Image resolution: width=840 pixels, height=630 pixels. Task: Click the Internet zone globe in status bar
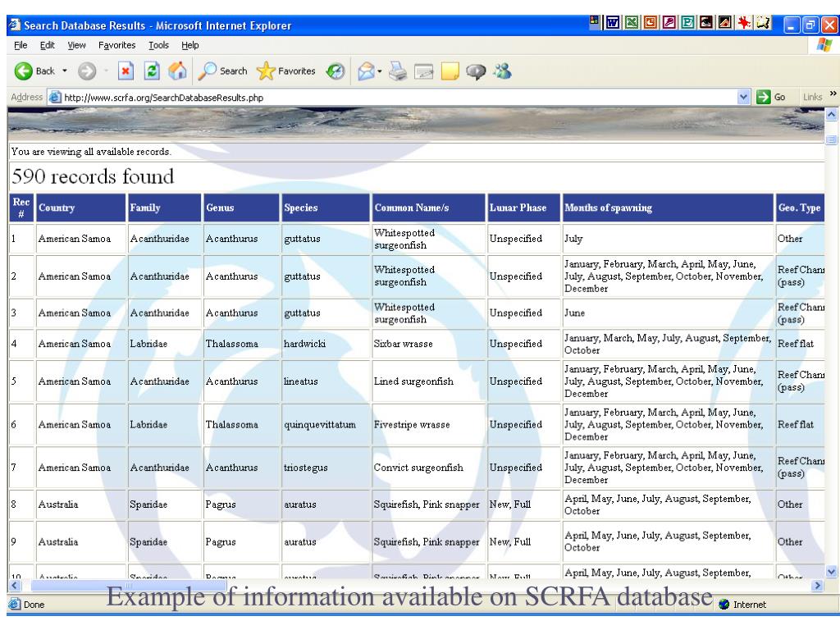click(724, 605)
